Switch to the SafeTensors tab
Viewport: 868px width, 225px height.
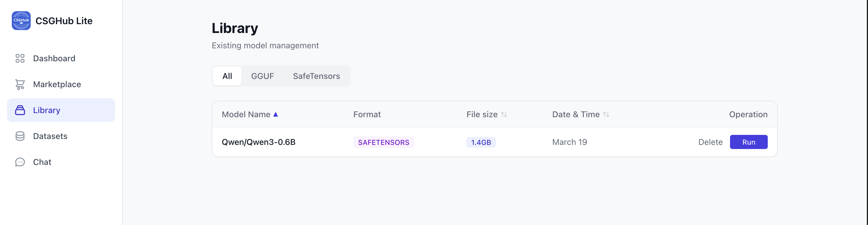click(x=316, y=76)
